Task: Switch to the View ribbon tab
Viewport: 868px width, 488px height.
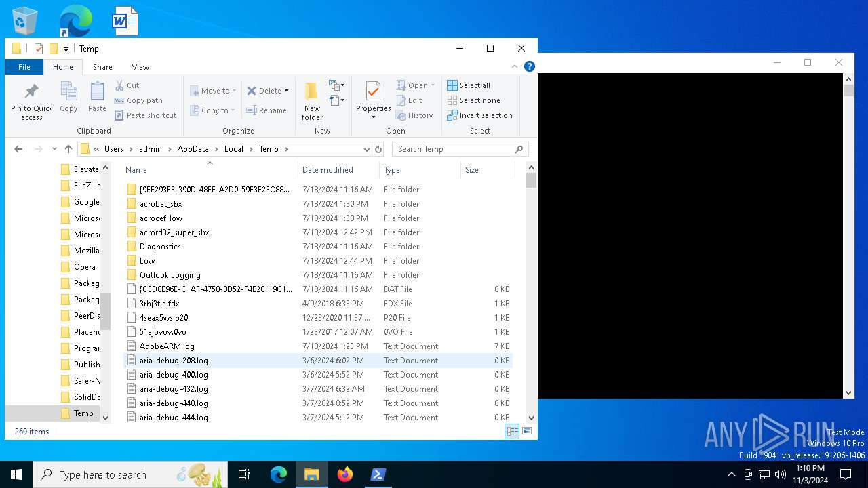Action: tap(140, 67)
